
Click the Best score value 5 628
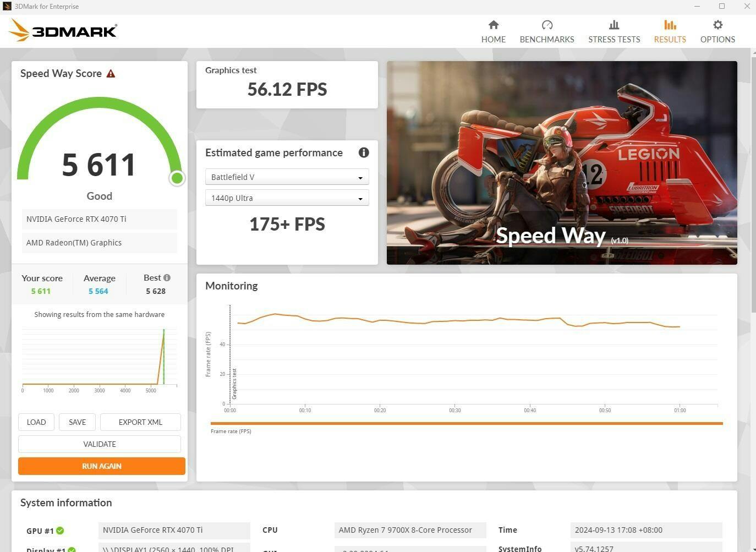coord(156,291)
